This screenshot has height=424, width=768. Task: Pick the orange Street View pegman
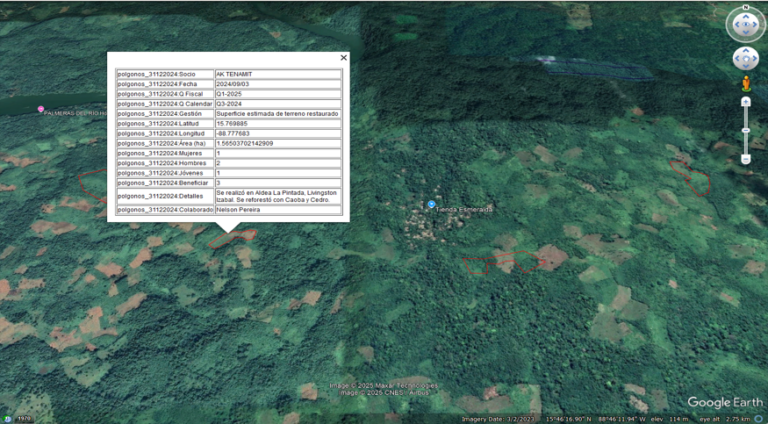[746, 84]
